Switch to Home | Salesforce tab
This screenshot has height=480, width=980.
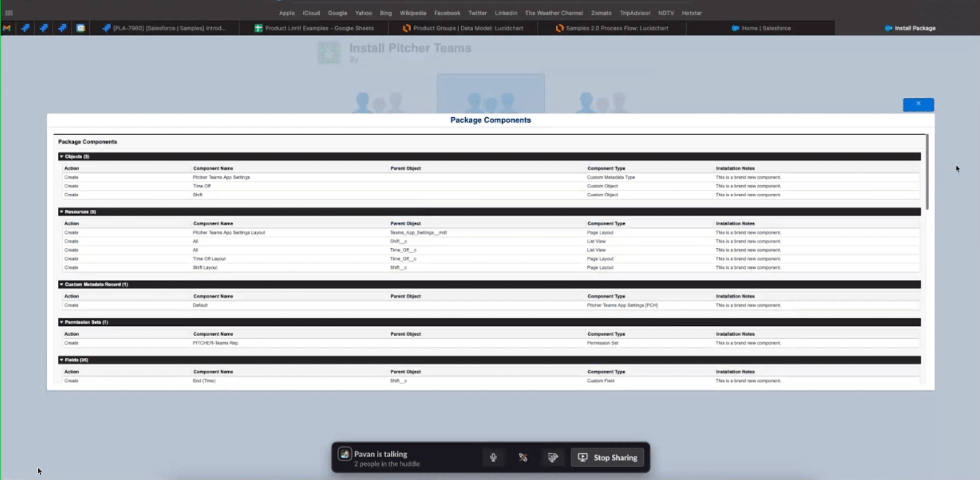tap(761, 28)
